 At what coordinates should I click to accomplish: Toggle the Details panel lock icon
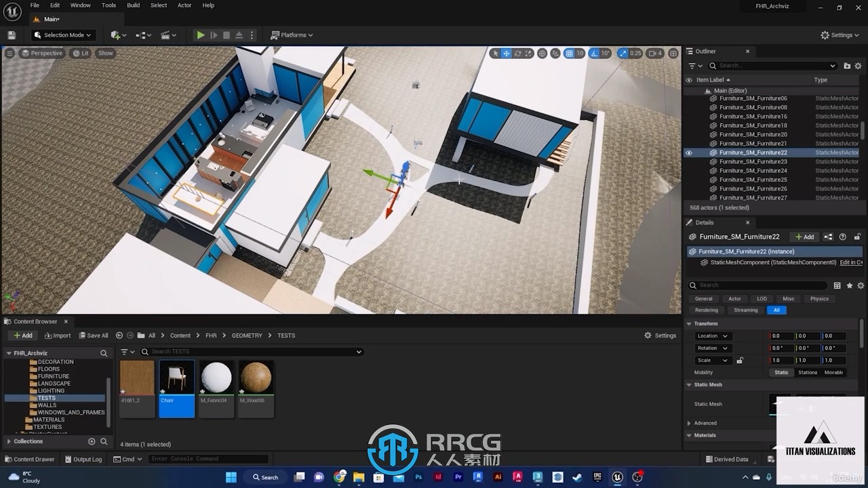point(857,237)
